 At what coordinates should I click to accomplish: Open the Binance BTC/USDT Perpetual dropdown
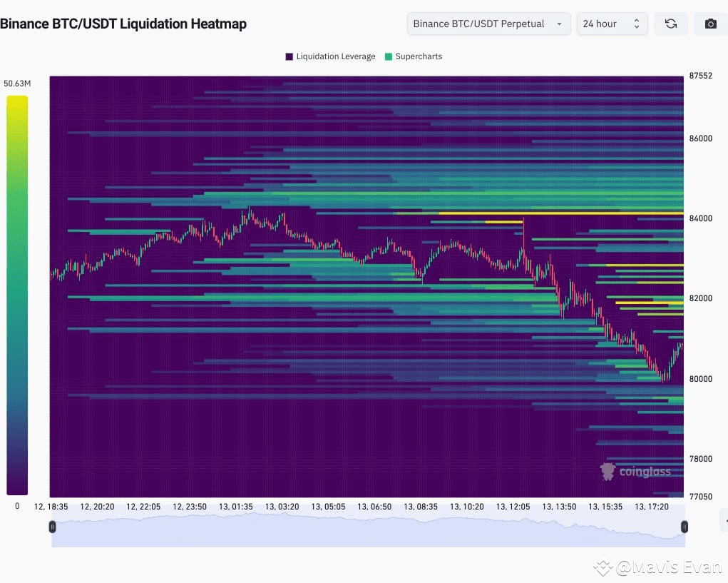(x=488, y=24)
